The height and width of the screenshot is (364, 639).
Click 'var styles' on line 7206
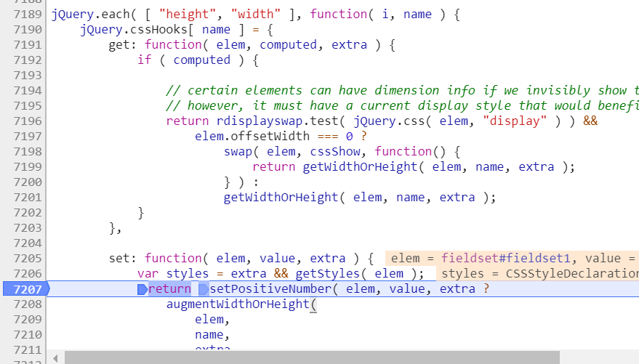(x=173, y=274)
